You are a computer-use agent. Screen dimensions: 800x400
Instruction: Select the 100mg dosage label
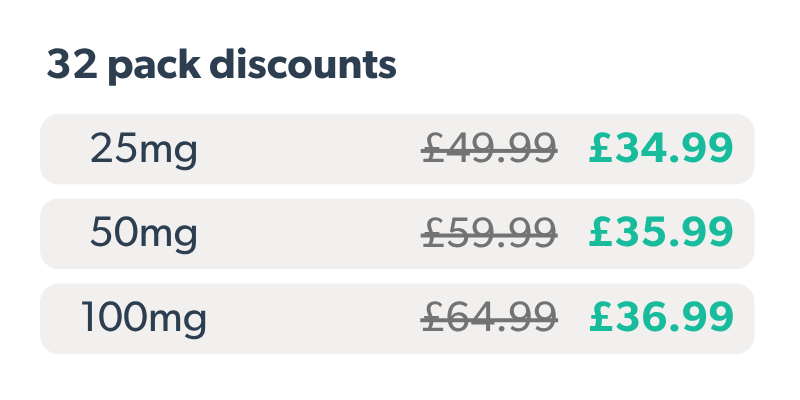144,319
